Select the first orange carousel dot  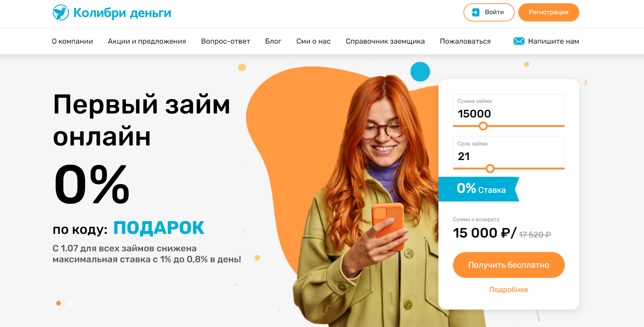tap(58, 303)
